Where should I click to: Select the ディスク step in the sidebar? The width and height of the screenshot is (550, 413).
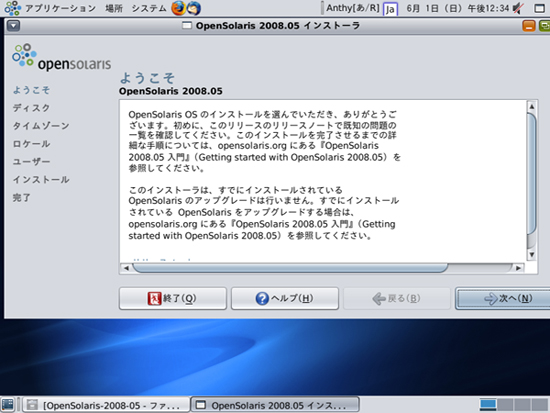tap(31, 108)
